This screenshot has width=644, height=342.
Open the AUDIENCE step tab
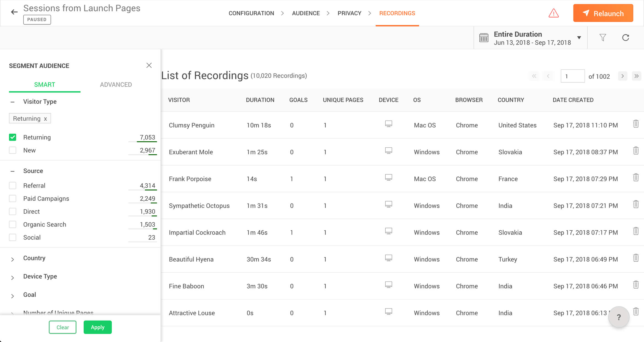306,13
